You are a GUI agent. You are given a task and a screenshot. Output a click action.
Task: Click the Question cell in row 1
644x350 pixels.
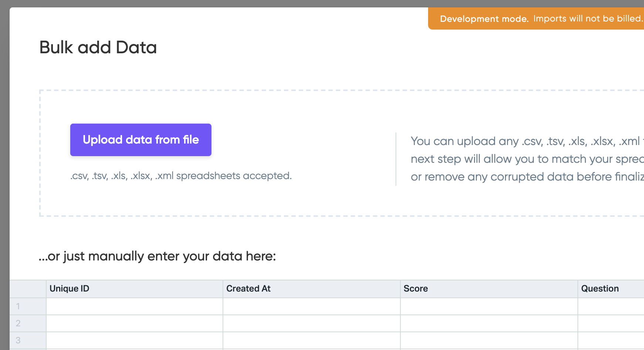pos(611,306)
